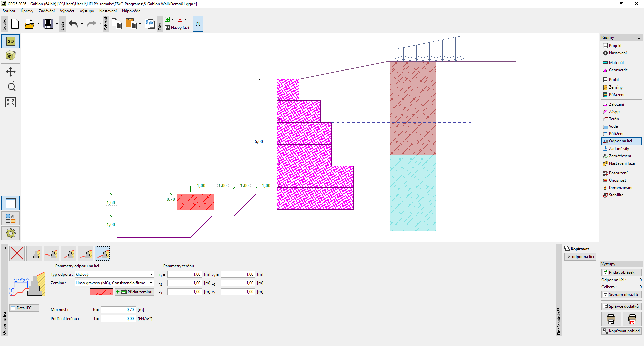Click the undo arrow in toolbar
Image resolution: width=644 pixels, height=346 pixels.
(x=73, y=24)
